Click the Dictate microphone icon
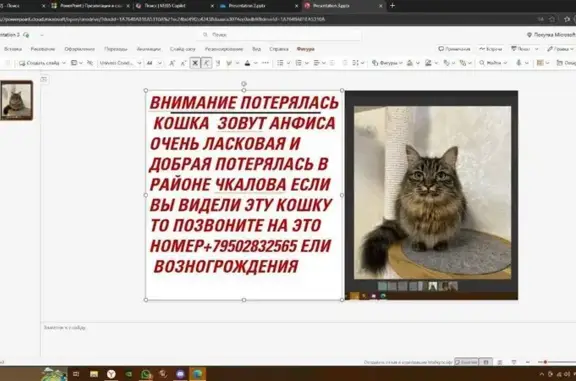This screenshot has height=381, width=576. click(x=519, y=63)
